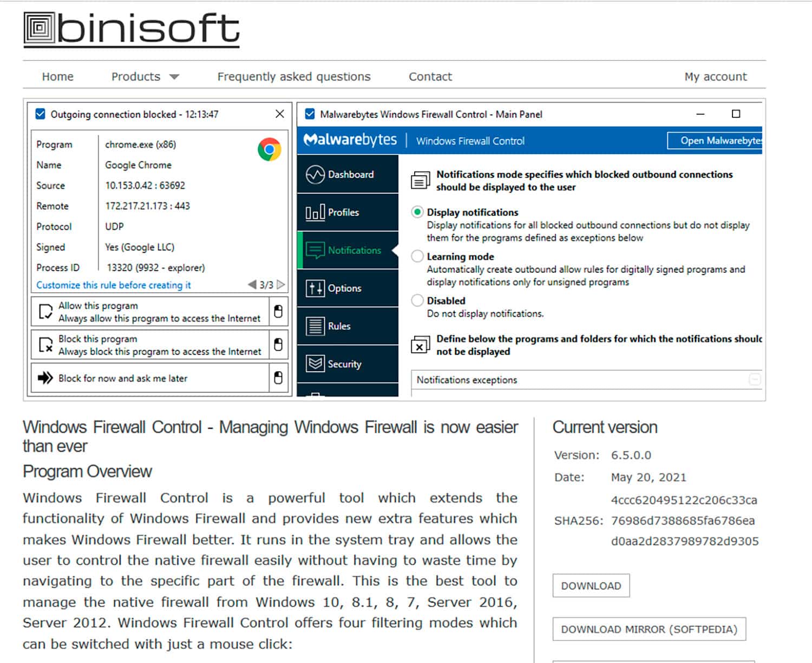Click the Block for now arrow icon
The height and width of the screenshot is (663, 812).
(x=45, y=378)
